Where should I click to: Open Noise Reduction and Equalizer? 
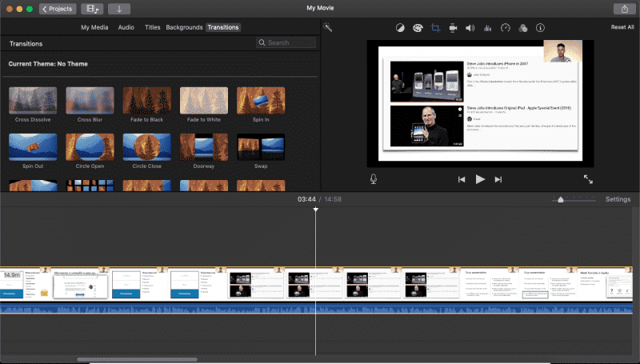coord(487,28)
